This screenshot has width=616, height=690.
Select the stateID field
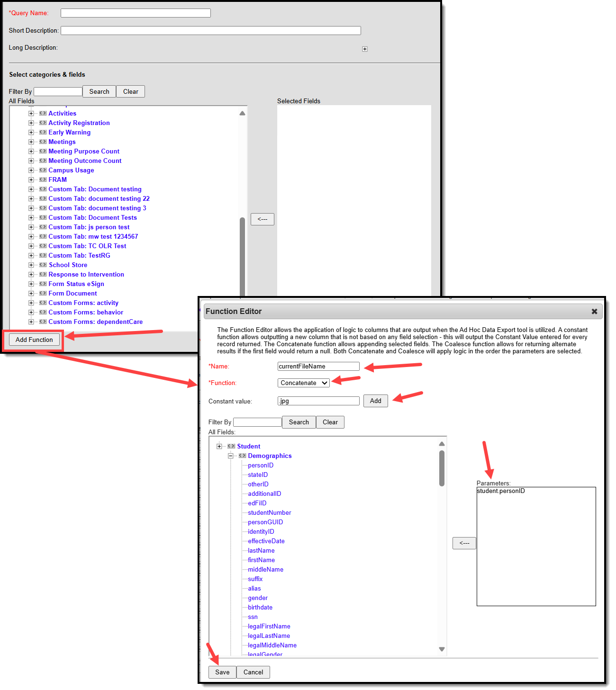pos(258,475)
